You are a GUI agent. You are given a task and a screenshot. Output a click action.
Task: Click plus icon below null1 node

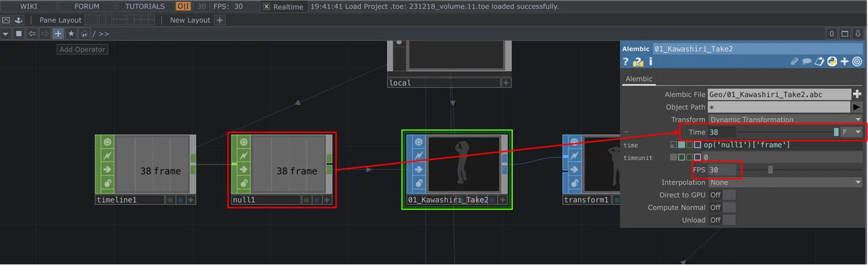click(x=328, y=200)
